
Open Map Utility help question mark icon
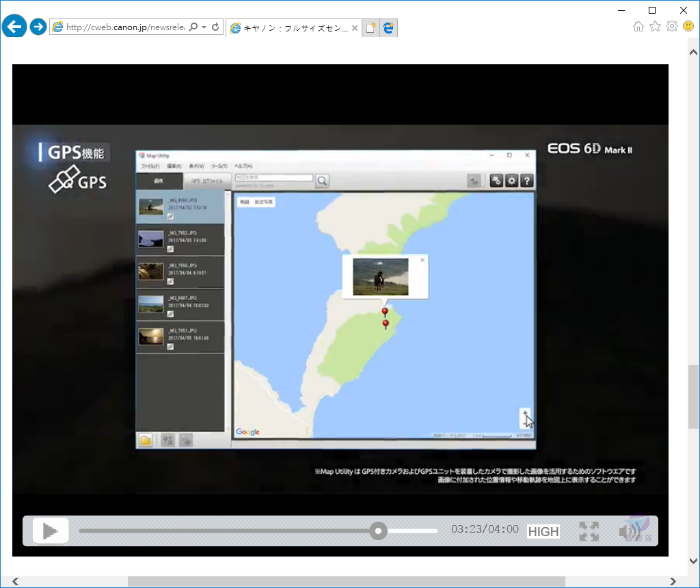coord(527,181)
